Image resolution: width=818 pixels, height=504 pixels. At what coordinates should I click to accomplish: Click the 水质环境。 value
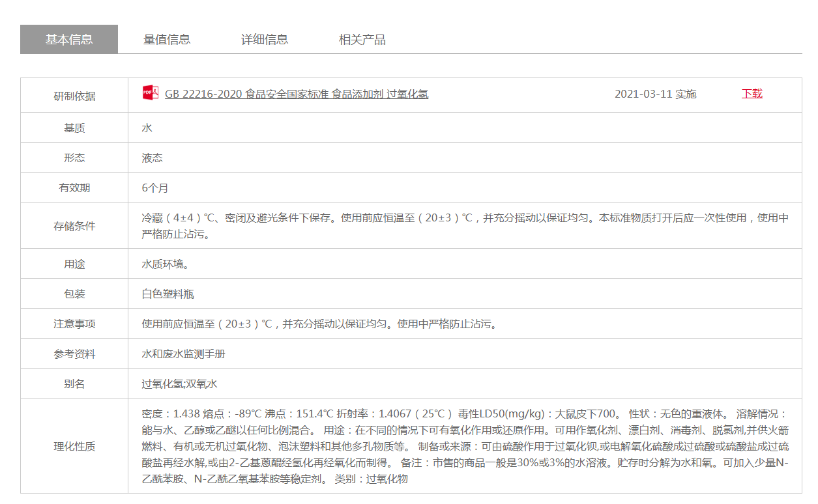pos(166,264)
